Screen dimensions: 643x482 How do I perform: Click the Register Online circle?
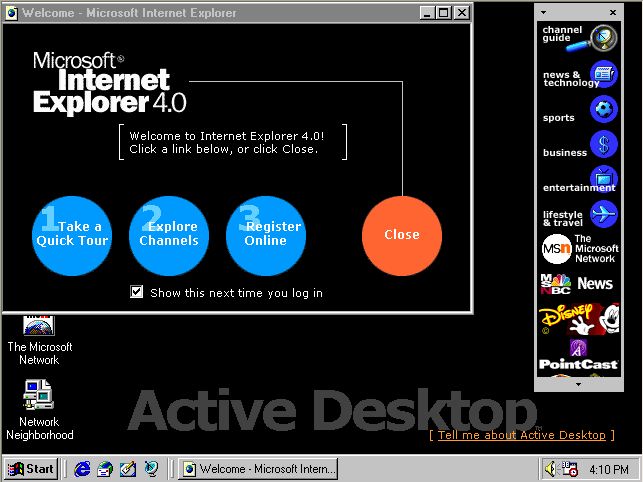click(x=266, y=235)
